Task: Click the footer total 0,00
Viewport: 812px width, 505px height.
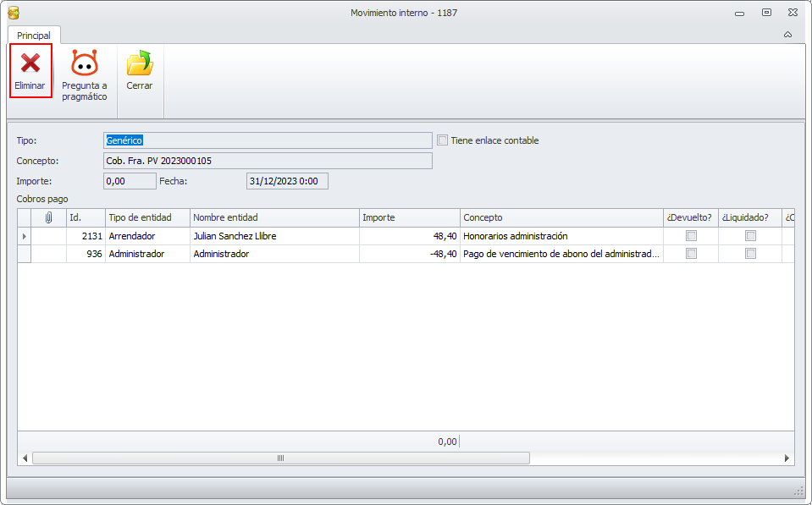Action: pos(447,442)
